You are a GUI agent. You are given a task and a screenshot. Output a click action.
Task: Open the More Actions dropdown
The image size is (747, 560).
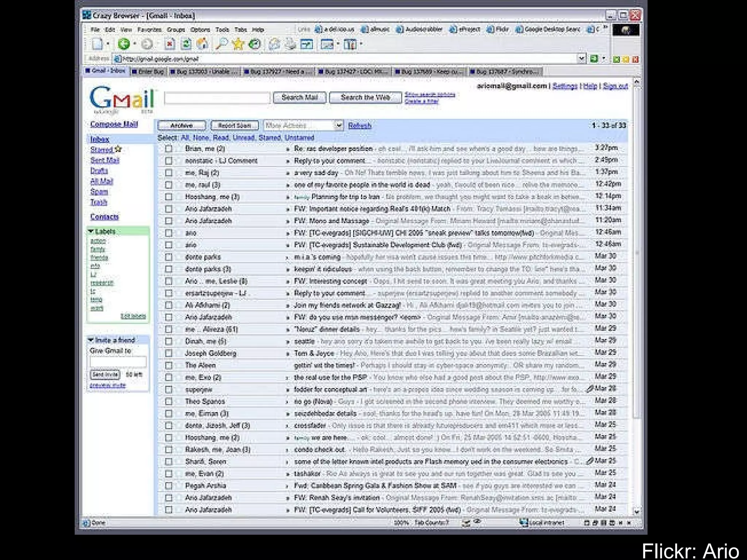[303, 125]
